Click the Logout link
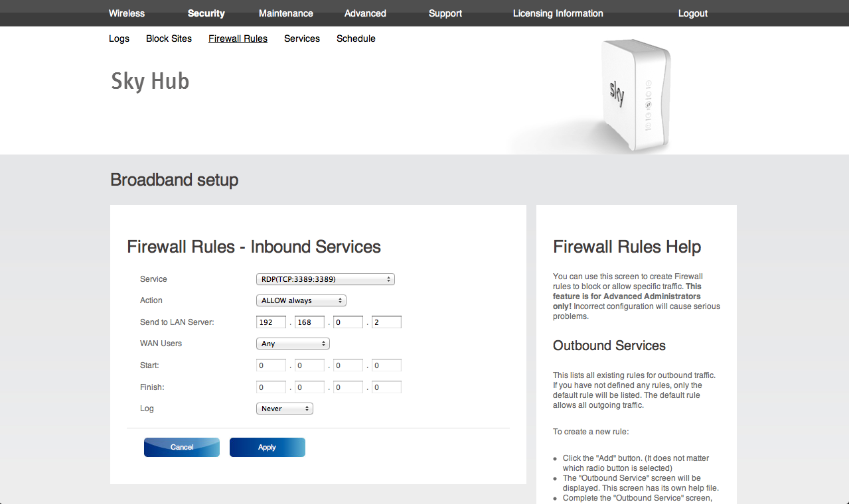Screen dimensions: 849x504 [x=692, y=13]
